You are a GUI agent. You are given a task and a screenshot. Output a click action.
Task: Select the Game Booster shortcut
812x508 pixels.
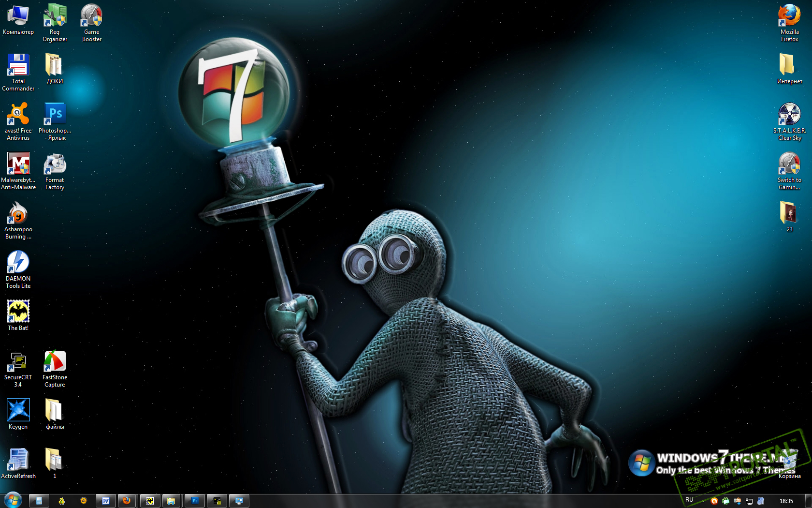[91, 23]
